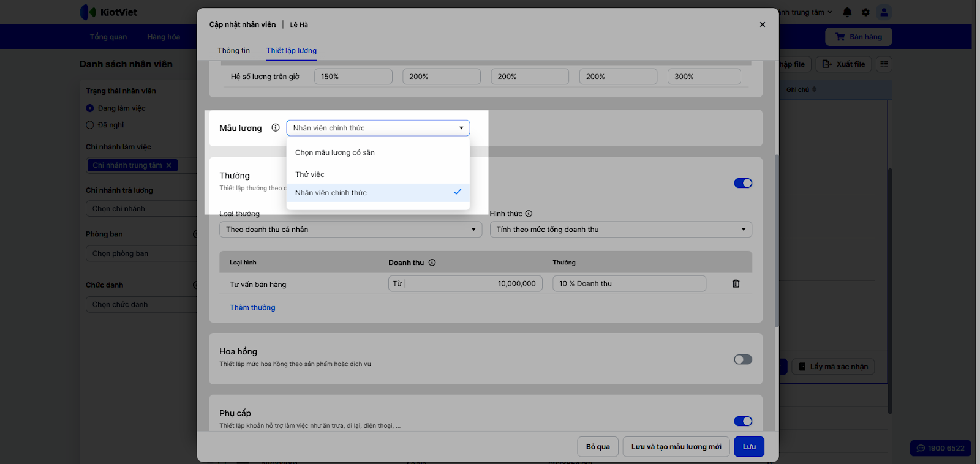Image resolution: width=980 pixels, height=464 pixels.
Task: Switch to the Thông tin tab
Action: [x=233, y=51]
